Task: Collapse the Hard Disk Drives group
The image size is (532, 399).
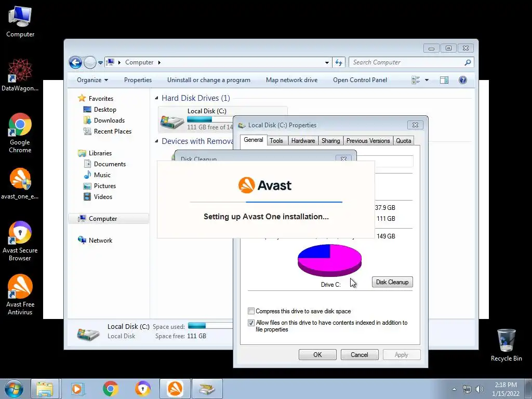Action: pos(156,98)
